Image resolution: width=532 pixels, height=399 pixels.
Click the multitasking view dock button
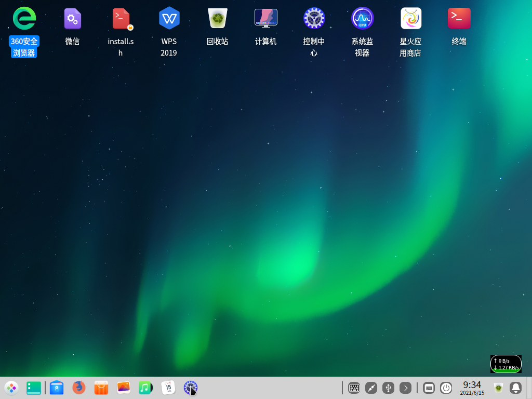[34, 388]
